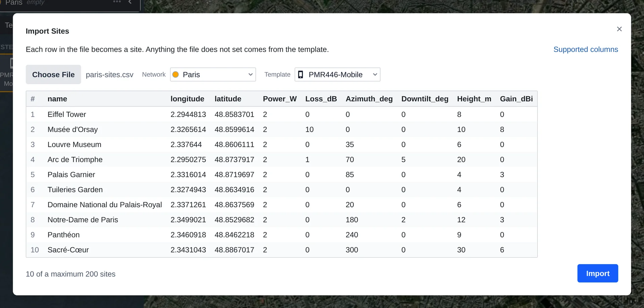Click Azimuth value 85 for Palais Garnier
644x308 pixels.
(350, 175)
